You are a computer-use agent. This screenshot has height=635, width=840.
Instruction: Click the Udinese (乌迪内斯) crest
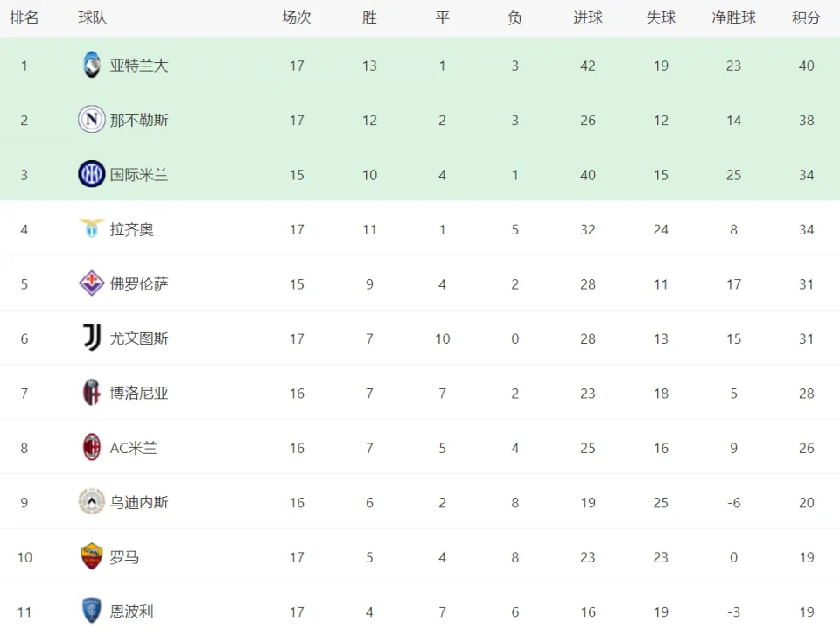tap(92, 502)
